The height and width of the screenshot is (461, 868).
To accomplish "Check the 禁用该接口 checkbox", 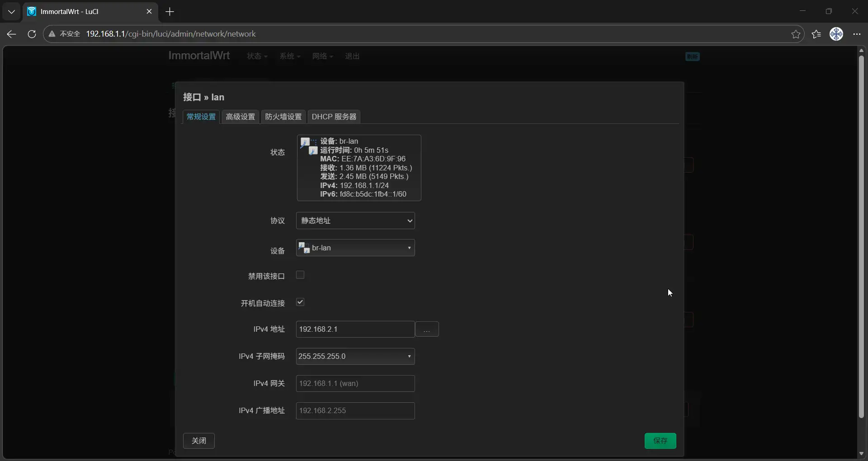I will [x=300, y=275].
